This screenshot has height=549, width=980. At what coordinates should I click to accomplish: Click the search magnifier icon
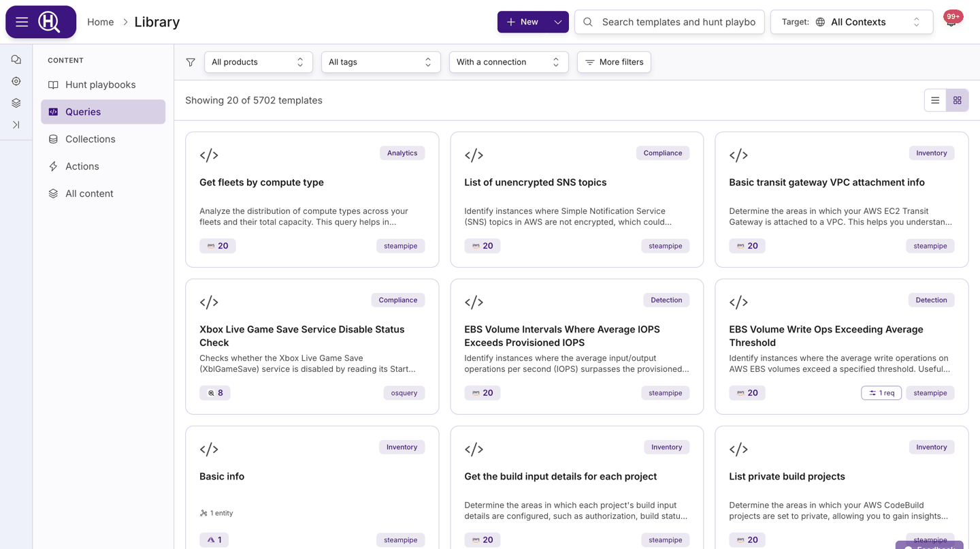pos(588,22)
